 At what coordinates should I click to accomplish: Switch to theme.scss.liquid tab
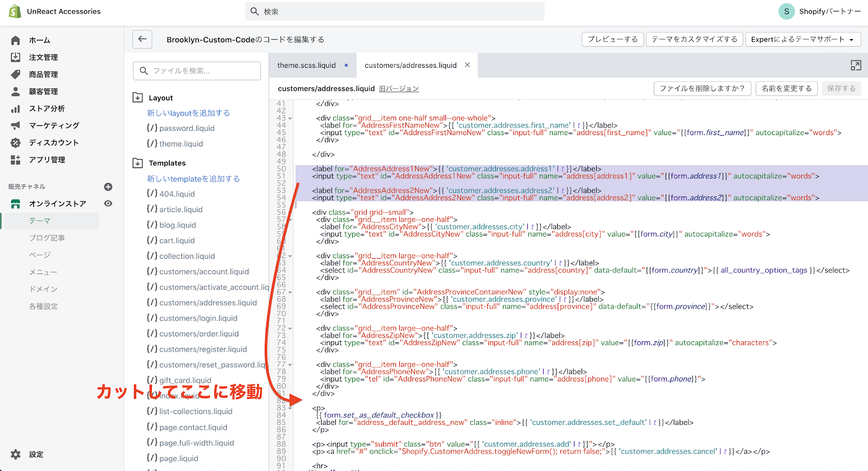pyautogui.click(x=307, y=66)
